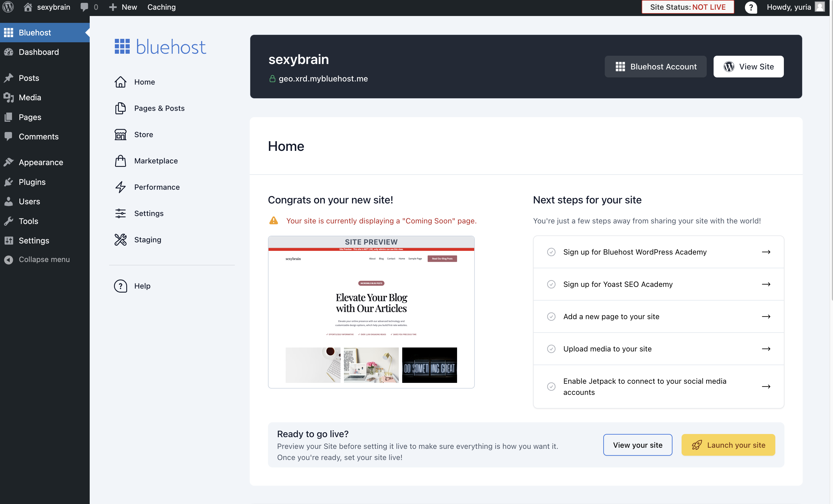Click the Site Status NOT LIVE badge
The height and width of the screenshot is (504, 833).
click(x=688, y=7)
